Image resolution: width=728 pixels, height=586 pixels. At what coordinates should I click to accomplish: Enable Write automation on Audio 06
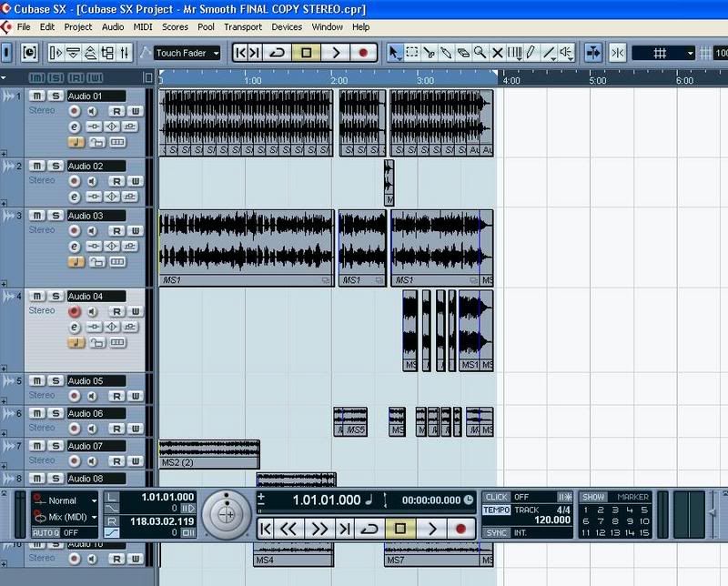click(135, 429)
